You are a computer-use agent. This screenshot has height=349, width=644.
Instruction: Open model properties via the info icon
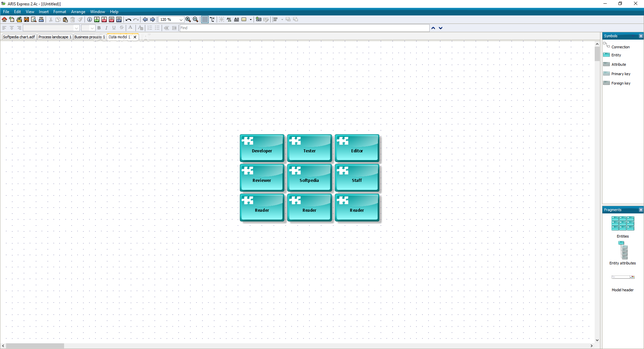click(x=90, y=19)
